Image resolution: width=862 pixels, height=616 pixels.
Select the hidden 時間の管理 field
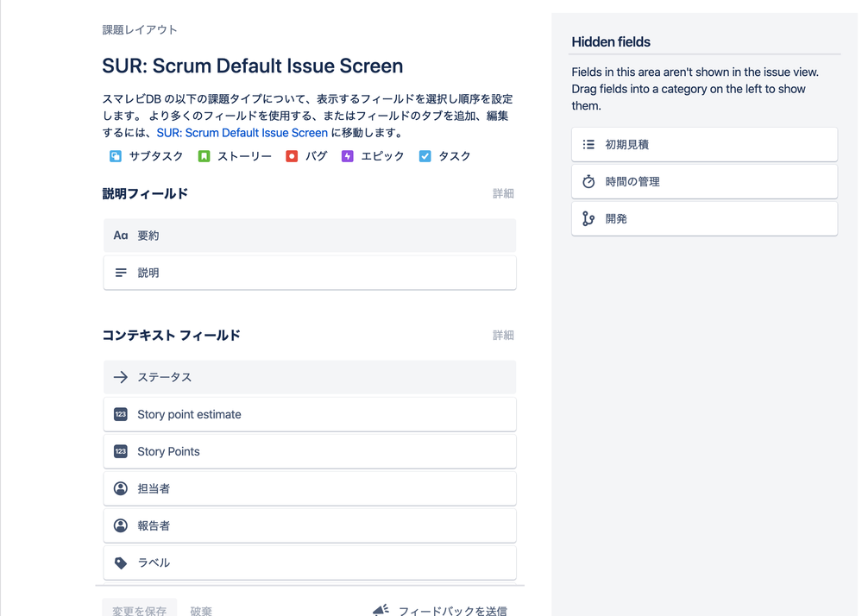click(704, 181)
